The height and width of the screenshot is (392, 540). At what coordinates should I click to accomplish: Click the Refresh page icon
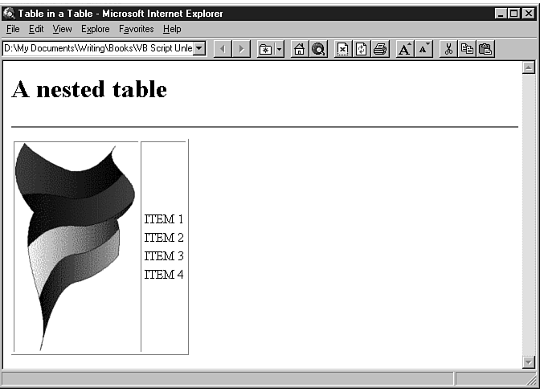point(362,49)
